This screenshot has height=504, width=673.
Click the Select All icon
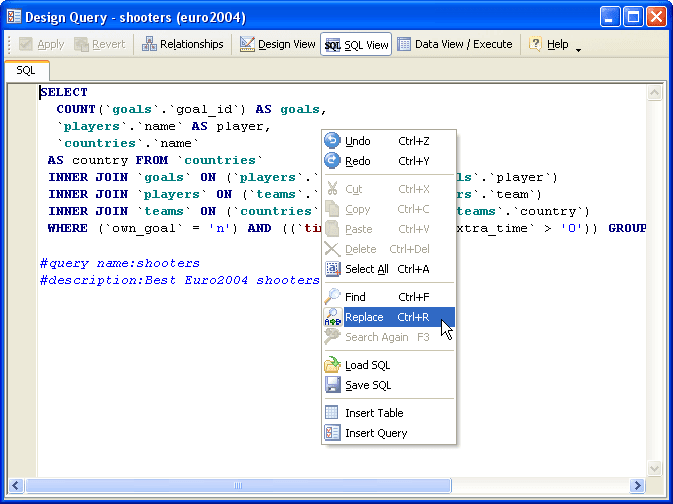coord(332,269)
